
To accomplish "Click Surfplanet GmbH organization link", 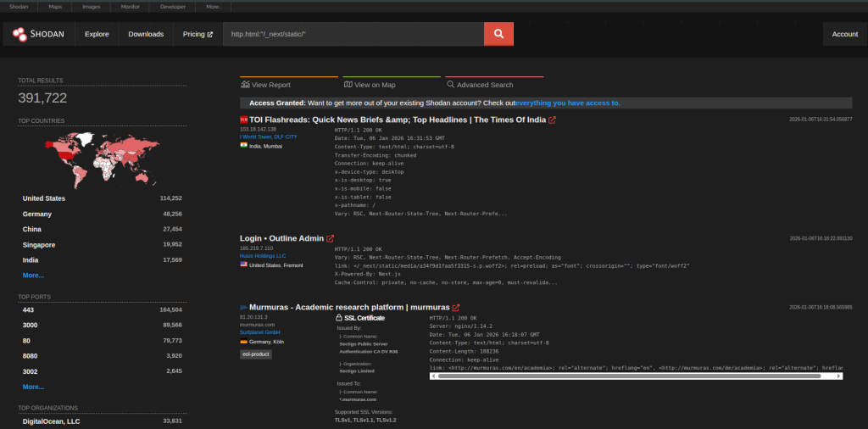I will pos(260,332).
